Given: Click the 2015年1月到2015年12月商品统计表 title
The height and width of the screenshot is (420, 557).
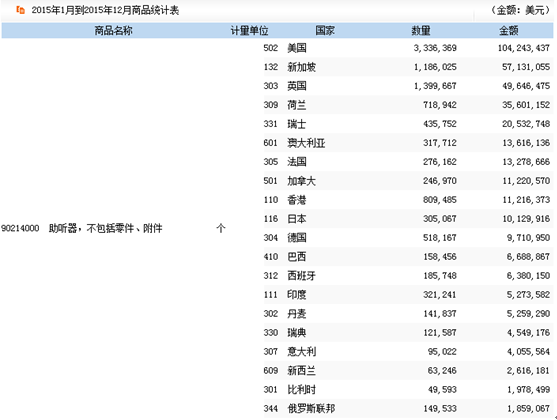Looking at the screenshot, I should (x=105, y=10).
